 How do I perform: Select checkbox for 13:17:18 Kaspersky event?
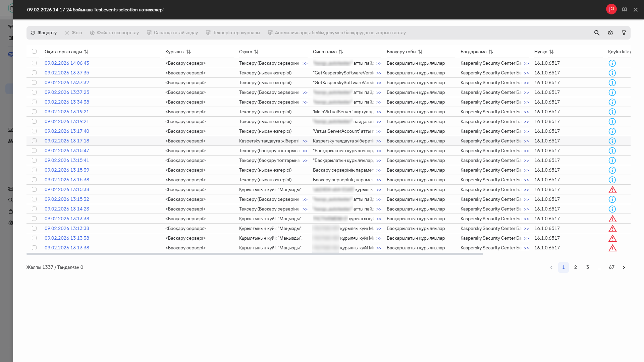coord(34,141)
